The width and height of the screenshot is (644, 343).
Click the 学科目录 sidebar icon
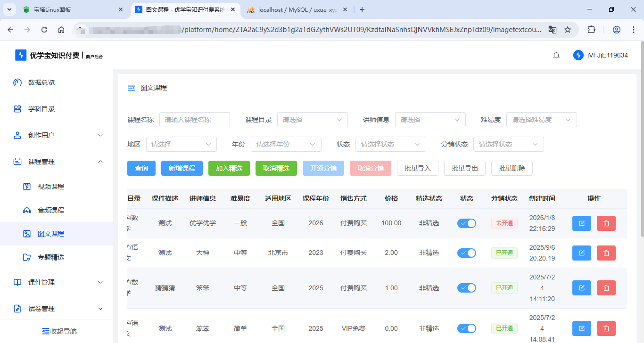[17, 109]
